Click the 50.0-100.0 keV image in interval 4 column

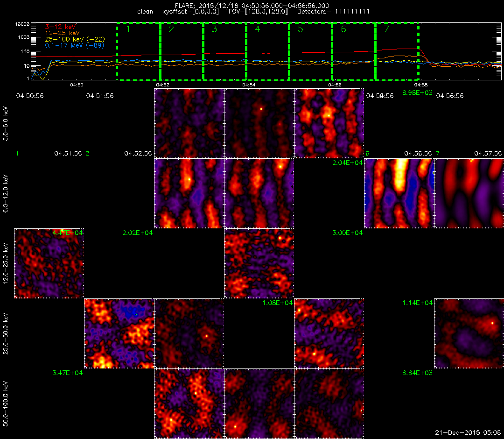click(259, 404)
